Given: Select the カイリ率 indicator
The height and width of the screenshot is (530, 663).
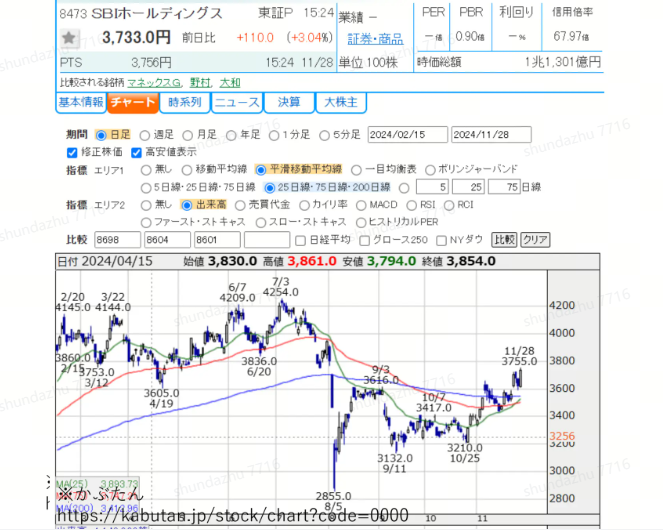Looking at the screenshot, I should pyautogui.click(x=304, y=206).
